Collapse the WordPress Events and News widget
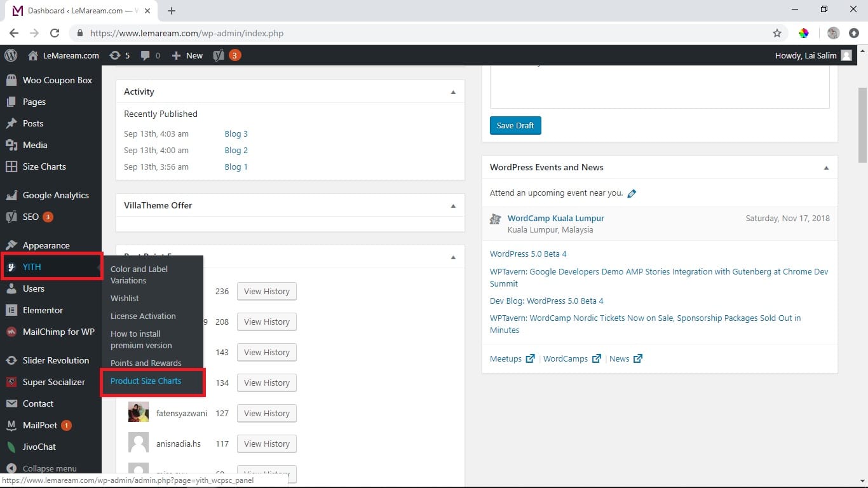This screenshot has width=868, height=488. tap(826, 168)
